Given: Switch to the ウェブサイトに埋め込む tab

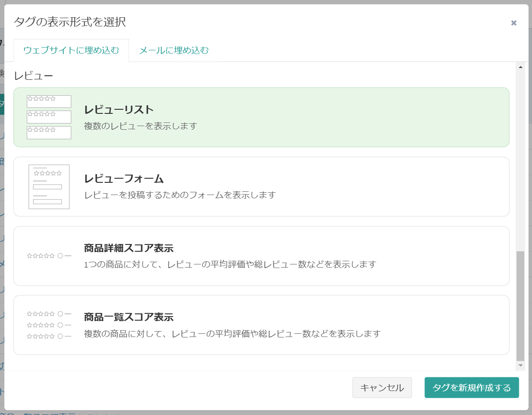Looking at the screenshot, I should tap(71, 50).
